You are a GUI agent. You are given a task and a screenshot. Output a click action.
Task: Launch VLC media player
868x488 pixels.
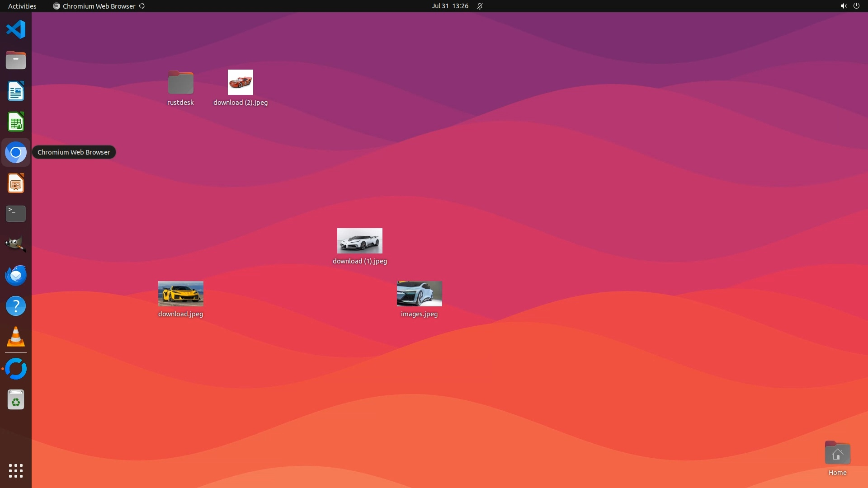tap(16, 337)
